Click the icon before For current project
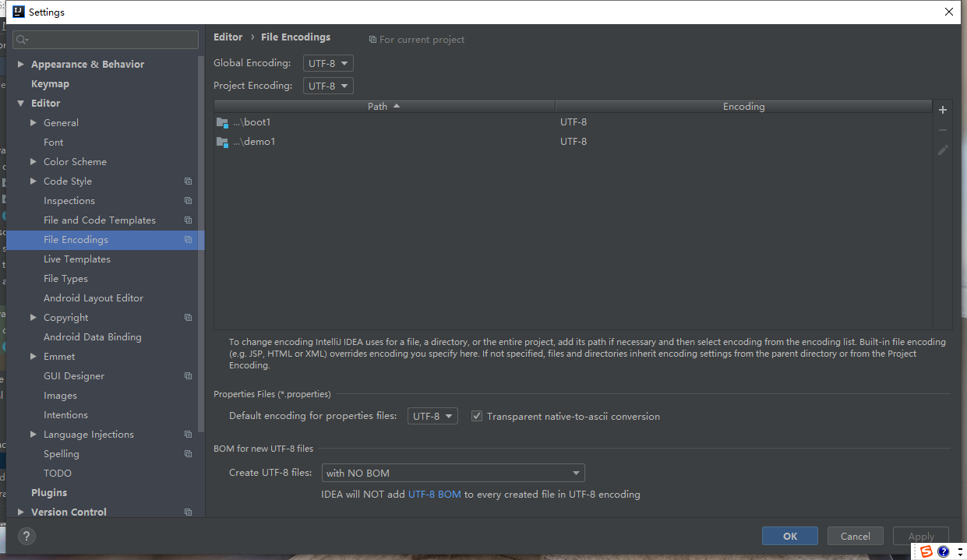The width and height of the screenshot is (967, 560). pyautogui.click(x=372, y=40)
